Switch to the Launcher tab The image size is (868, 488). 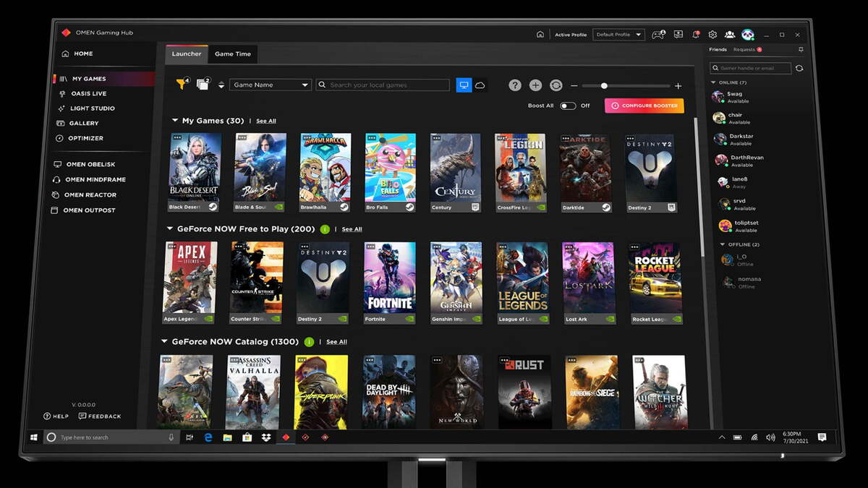click(x=187, y=54)
